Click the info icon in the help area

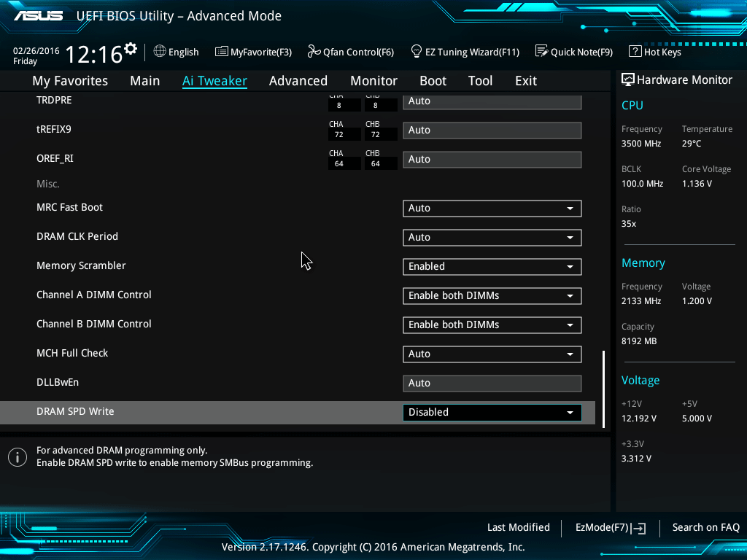click(18, 457)
